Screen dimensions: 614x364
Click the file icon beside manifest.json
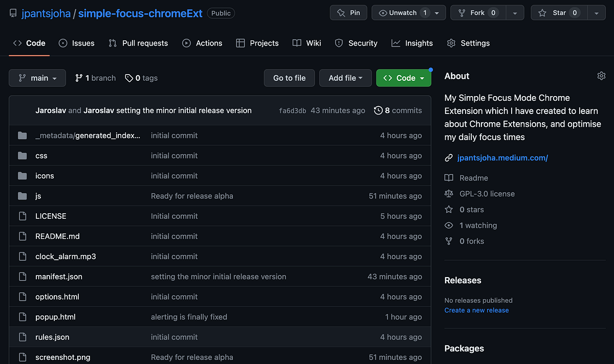(22, 276)
